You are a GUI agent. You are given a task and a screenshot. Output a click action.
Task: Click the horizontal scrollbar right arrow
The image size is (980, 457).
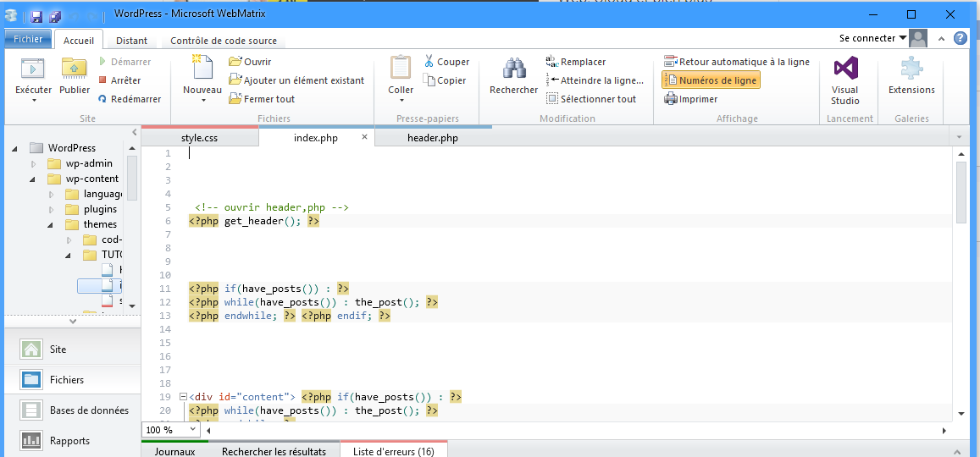pyautogui.click(x=944, y=430)
